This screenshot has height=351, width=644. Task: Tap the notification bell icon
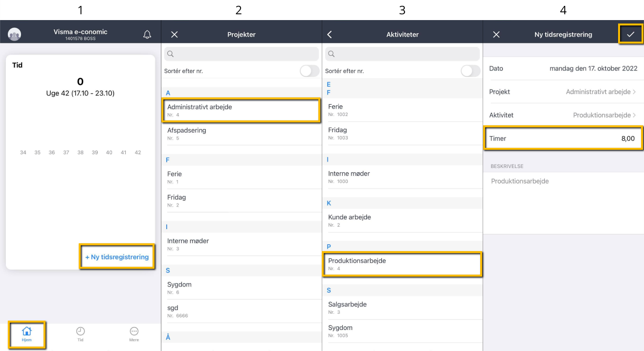[x=147, y=34]
